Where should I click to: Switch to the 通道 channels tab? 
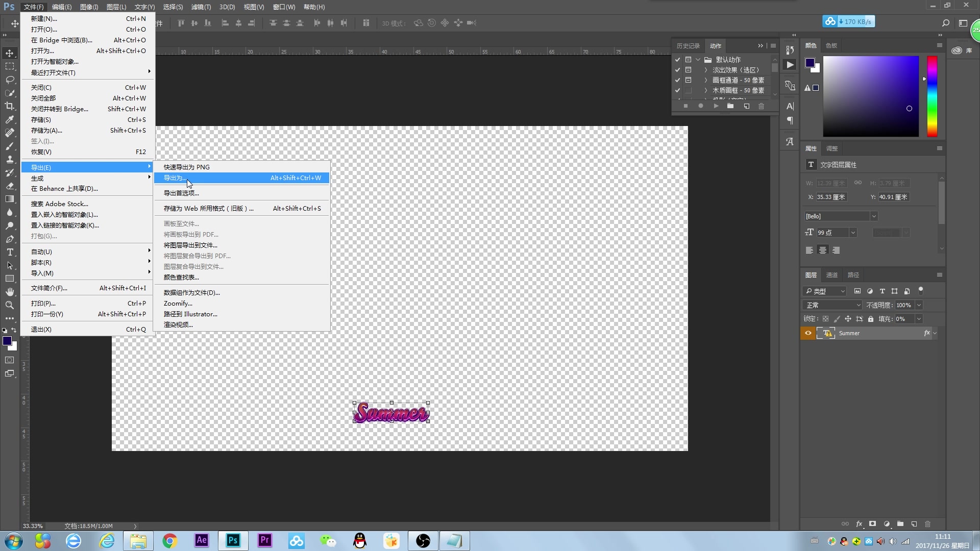[832, 275]
